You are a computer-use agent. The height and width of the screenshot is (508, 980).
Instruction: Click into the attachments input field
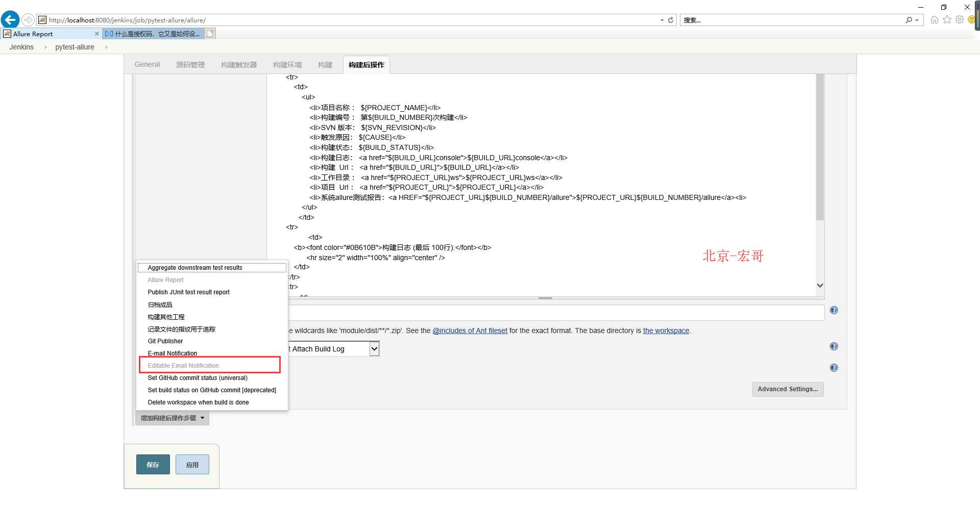[x=556, y=312]
